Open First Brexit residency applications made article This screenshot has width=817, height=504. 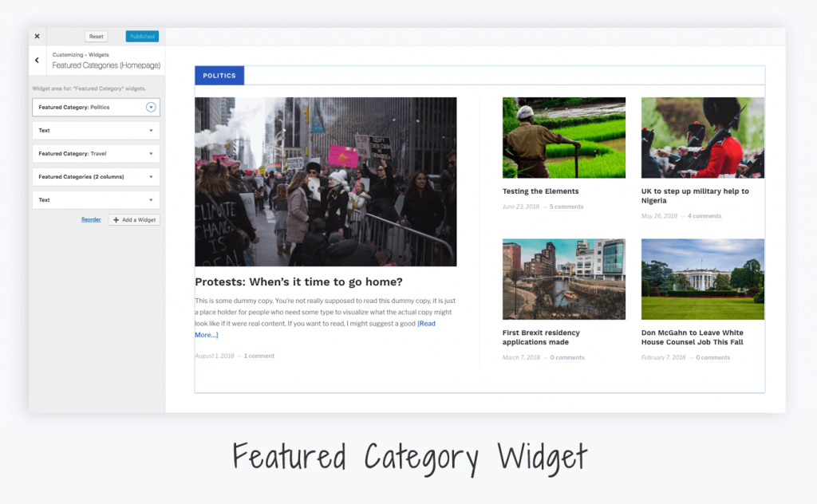[541, 337]
